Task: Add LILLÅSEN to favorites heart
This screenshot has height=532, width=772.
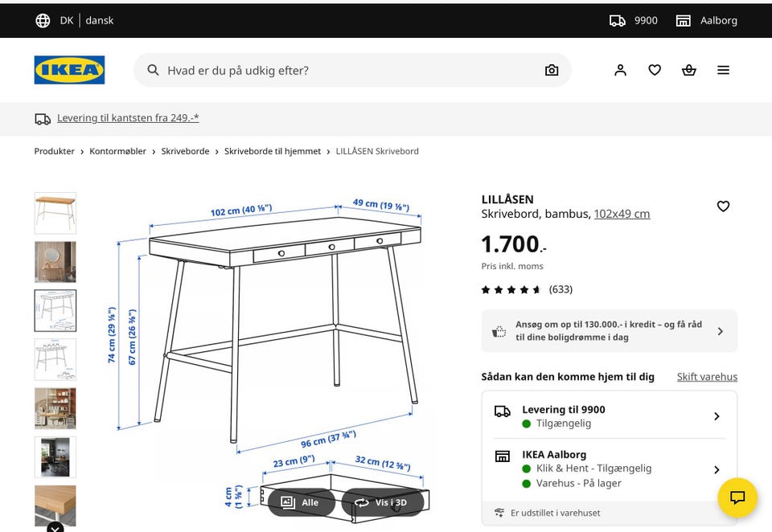Action: (723, 207)
